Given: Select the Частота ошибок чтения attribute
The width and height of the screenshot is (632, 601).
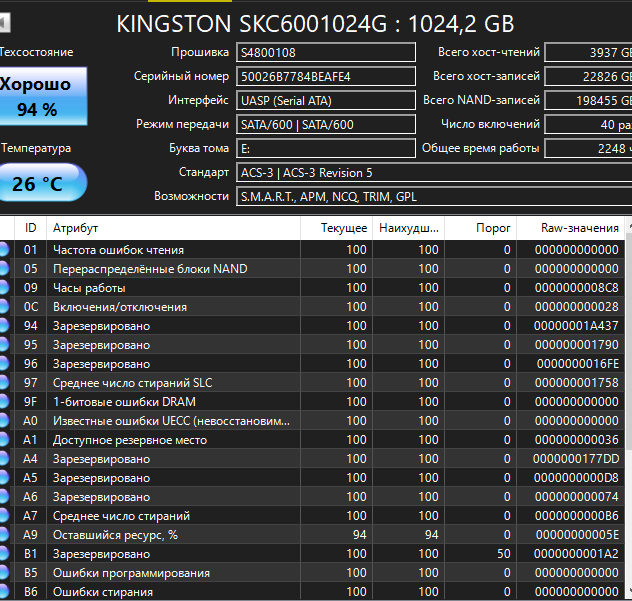Looking at the screenshot, I should coord(312,250).
